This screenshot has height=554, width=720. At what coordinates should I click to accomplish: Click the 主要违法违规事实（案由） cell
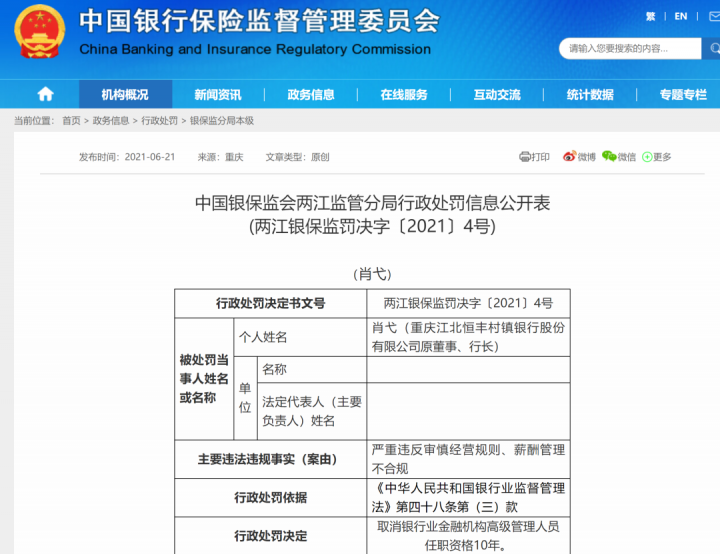270,459
